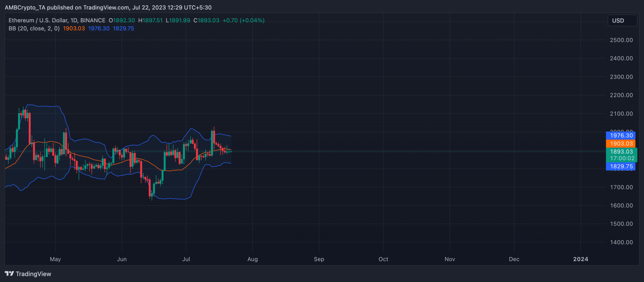Click the 2500.00 level on price scale
This screenshot has width=644, height=282.
click(621, 40)
